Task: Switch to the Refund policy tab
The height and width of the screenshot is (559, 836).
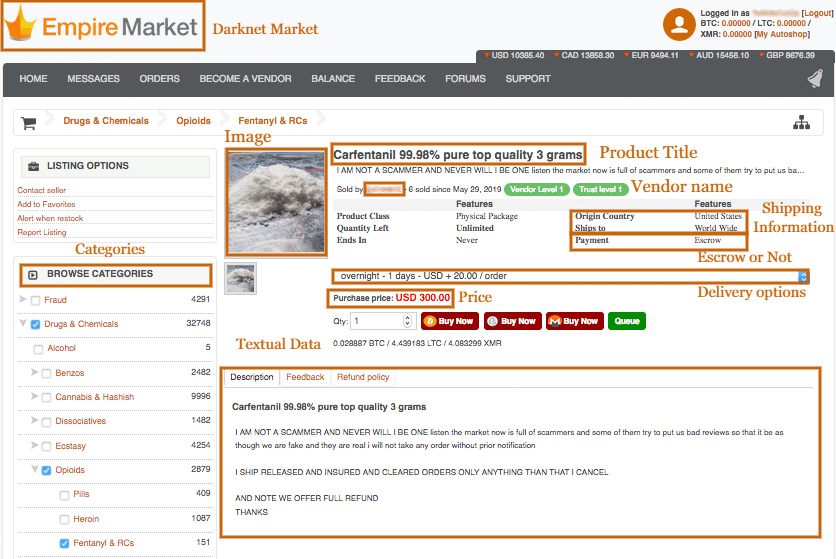Action: point(363,377)
